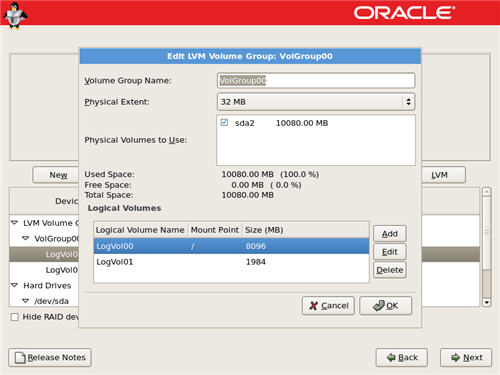The width and height of the screenshot is (500, 375).
Task: Edit the Volume Group Name field
Action: (316, 81)
